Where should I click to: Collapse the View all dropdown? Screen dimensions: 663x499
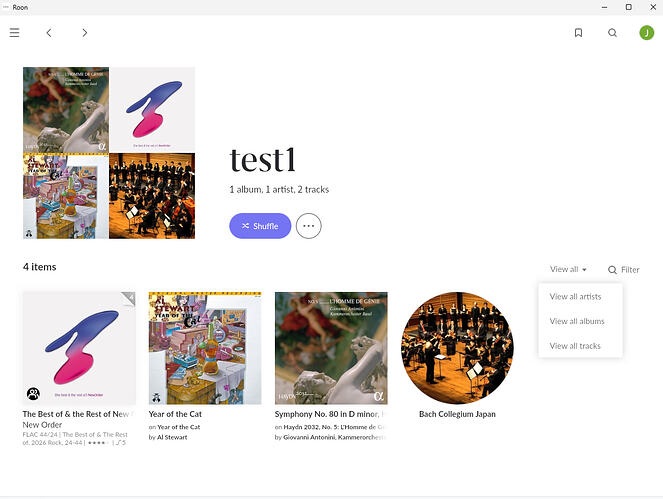pos(568,269)
